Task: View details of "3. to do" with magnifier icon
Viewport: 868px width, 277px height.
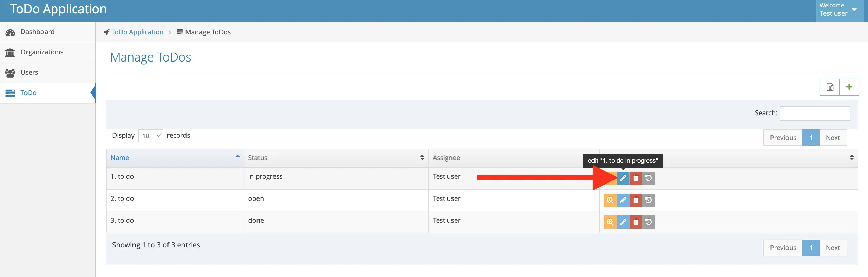Action: tap(610, 222)
